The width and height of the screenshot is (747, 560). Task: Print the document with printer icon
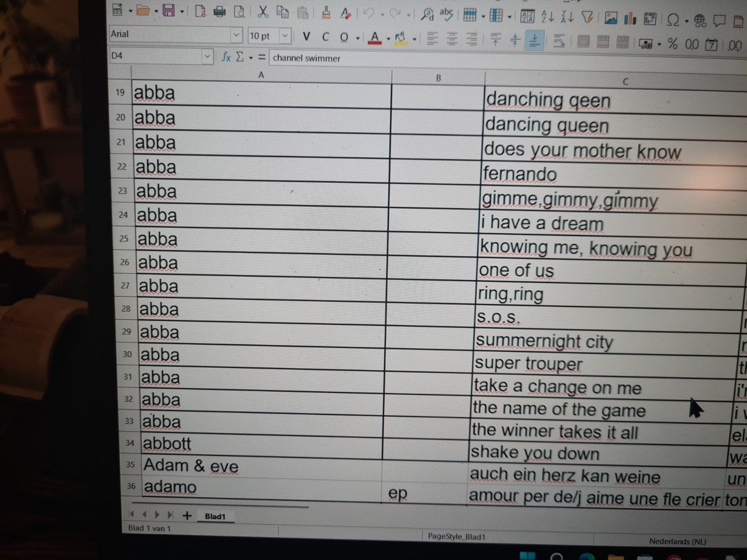pos(219,12)
